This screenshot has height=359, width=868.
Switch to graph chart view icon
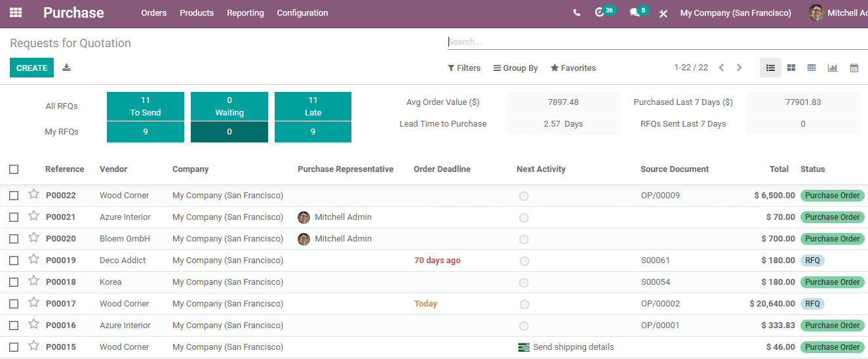(x=833, y=68)
